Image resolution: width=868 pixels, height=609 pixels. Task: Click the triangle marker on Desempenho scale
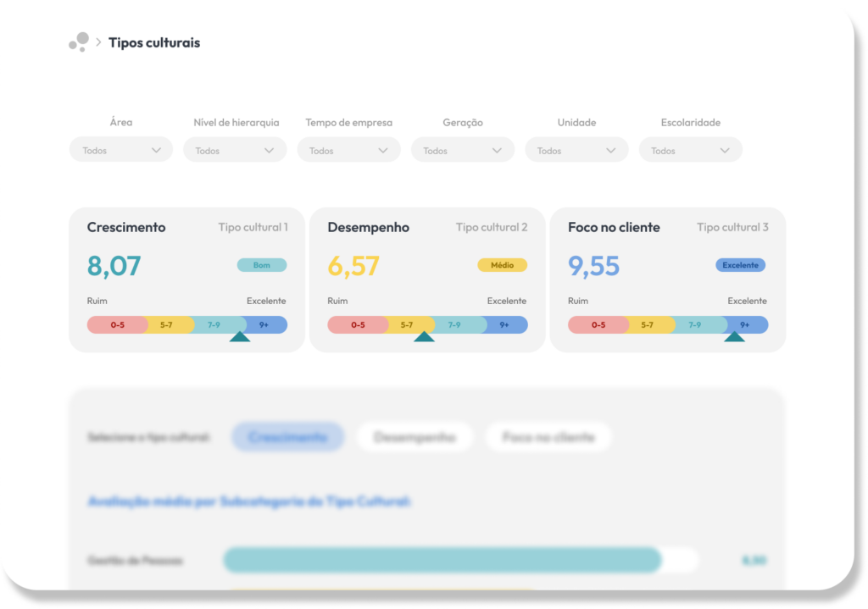pos(424,337)
